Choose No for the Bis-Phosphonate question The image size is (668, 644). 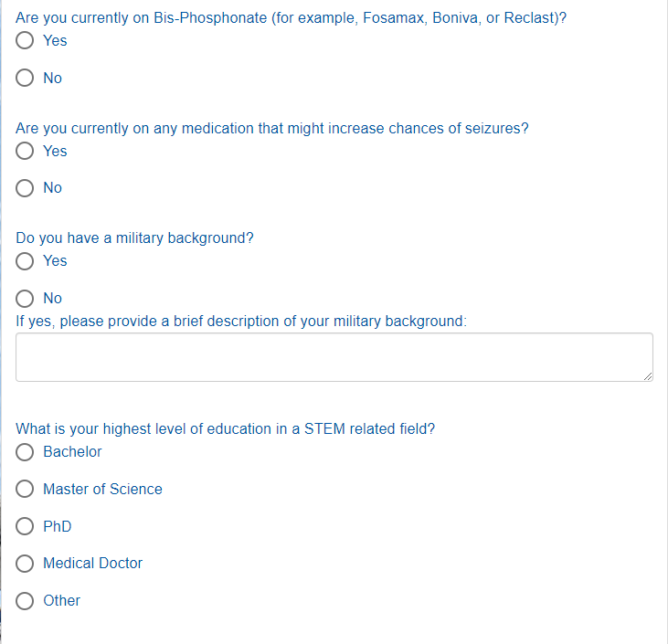(x=26, y=79)
